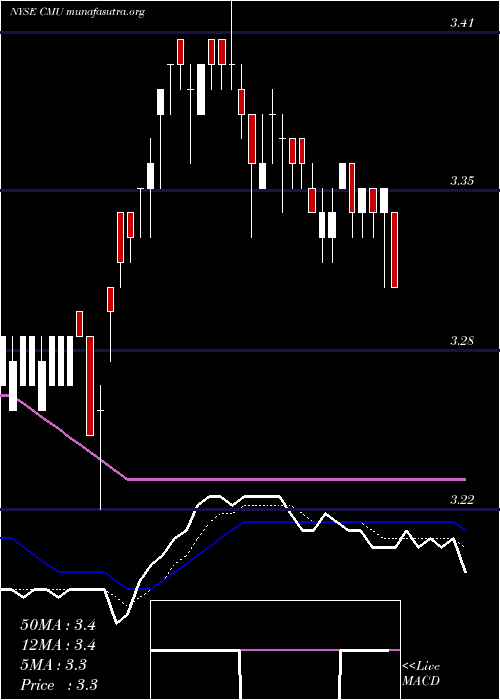The width and height of the screenshot is (500, 700).
Task: Click the tall red candle below the 3.28 line
Action: pyautogui.click(x=90, y=386)
